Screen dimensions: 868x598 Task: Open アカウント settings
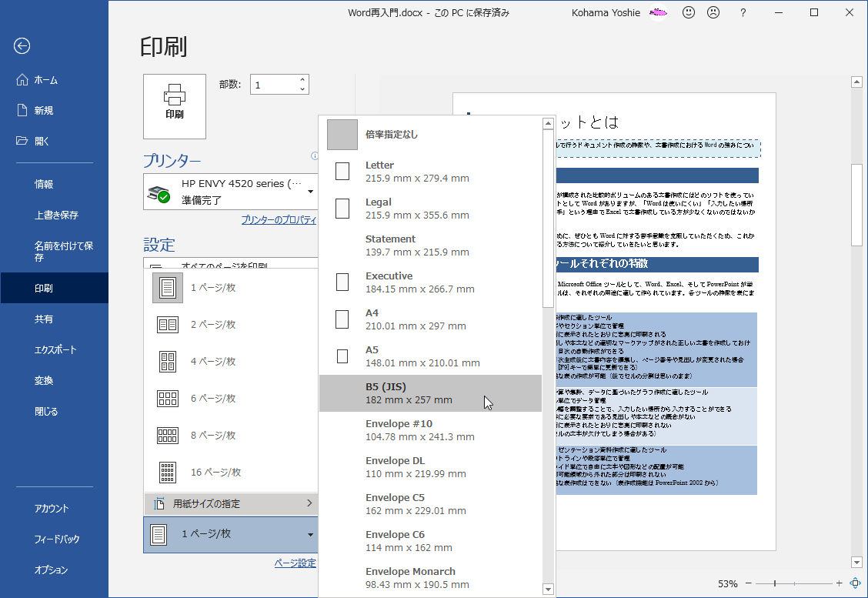(x=54, y=508)
